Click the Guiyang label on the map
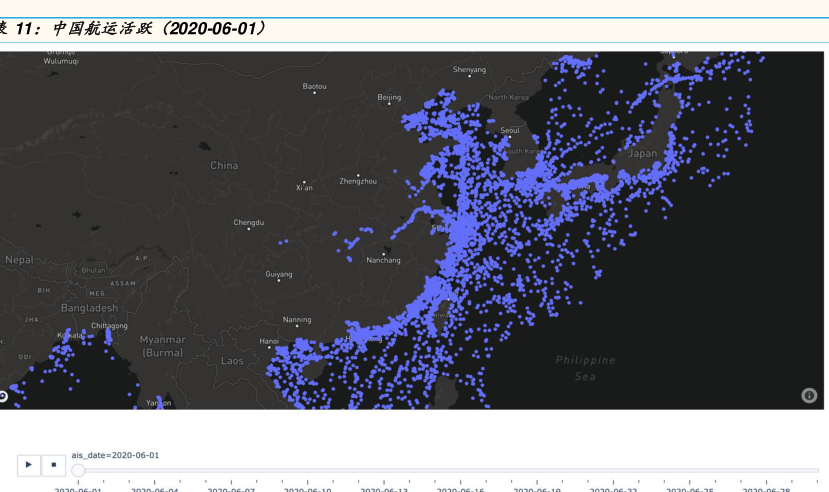829x492 pixels. [x=279, y=273]
